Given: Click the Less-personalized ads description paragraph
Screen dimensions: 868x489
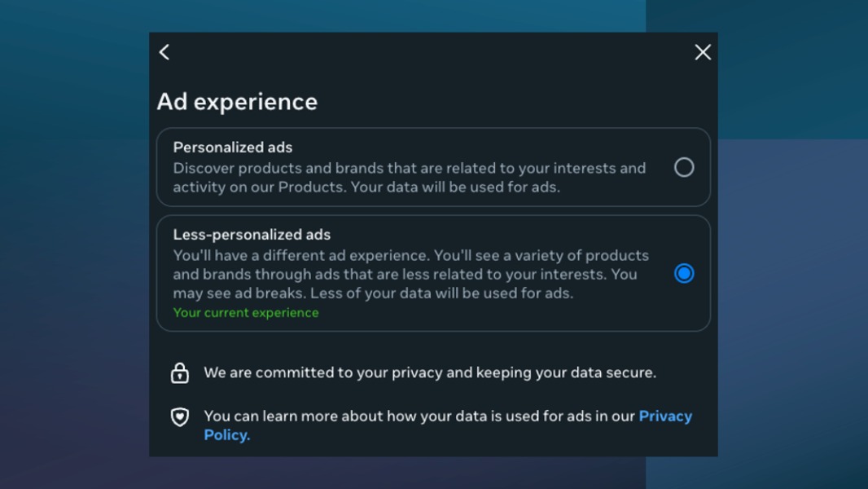Looking at the screenshot, I should [410, 274].
